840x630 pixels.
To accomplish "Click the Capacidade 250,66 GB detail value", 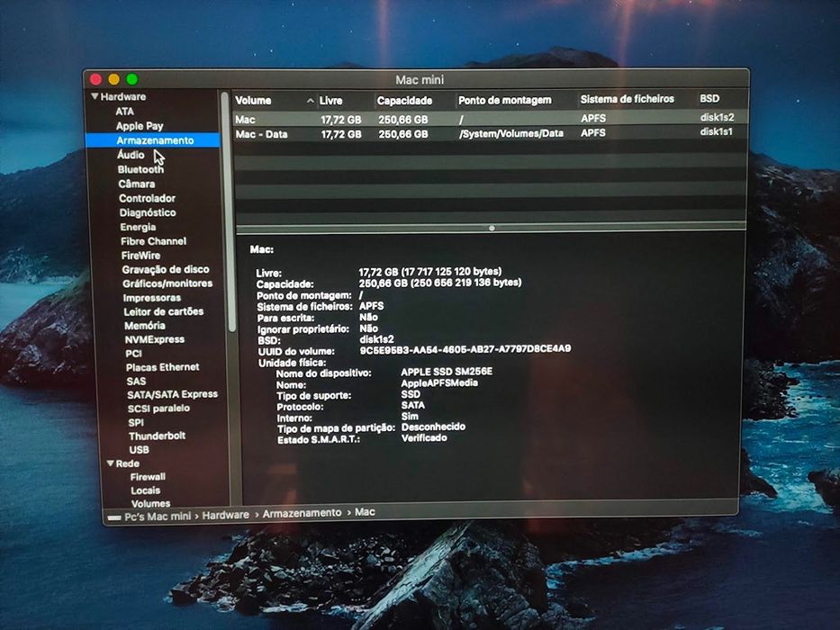I will coord(440,283).
